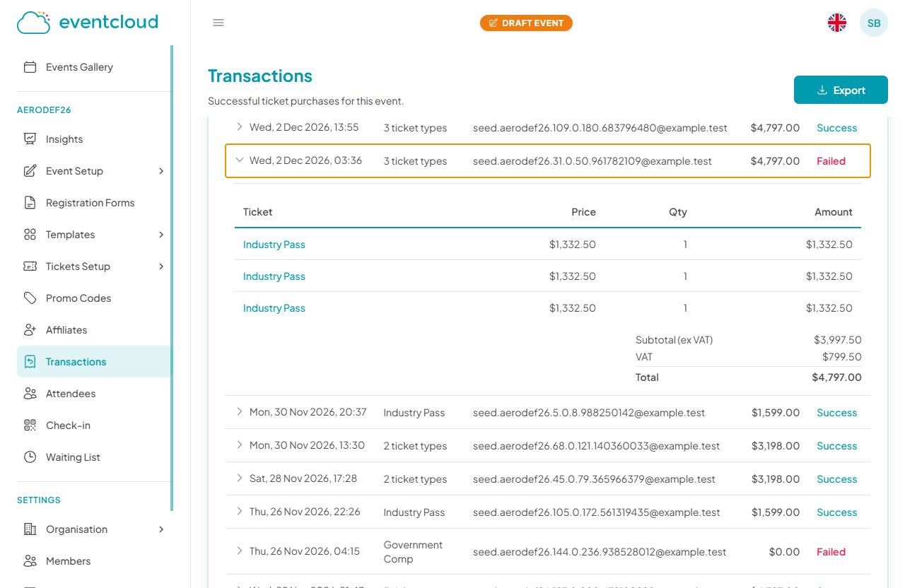Viewport: 905px width, 588px height.
Task: Click the Templates grid icon
Action: (30, 235)
